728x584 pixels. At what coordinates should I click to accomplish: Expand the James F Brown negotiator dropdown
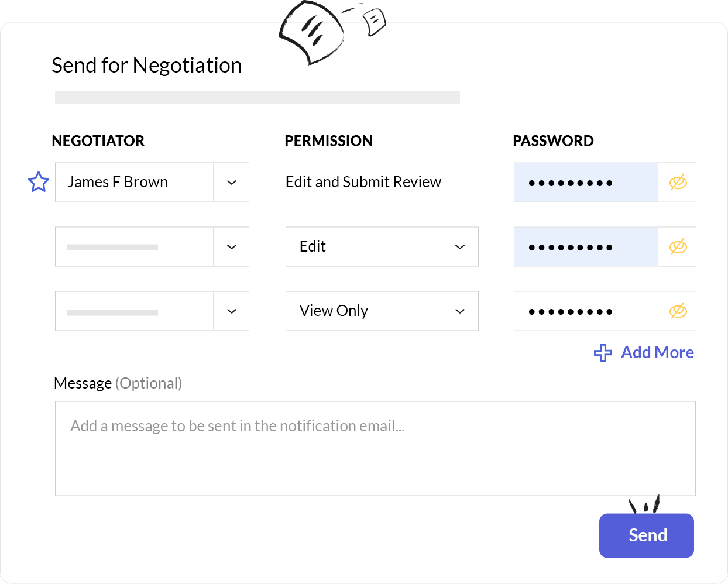pos(232,183)
